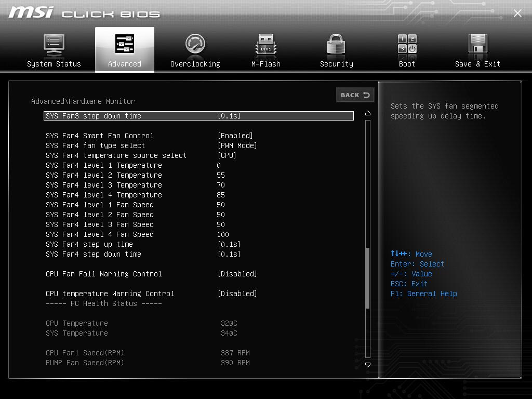Open the Security padlock icon
The image size is (532, 399).
point(336,44)
